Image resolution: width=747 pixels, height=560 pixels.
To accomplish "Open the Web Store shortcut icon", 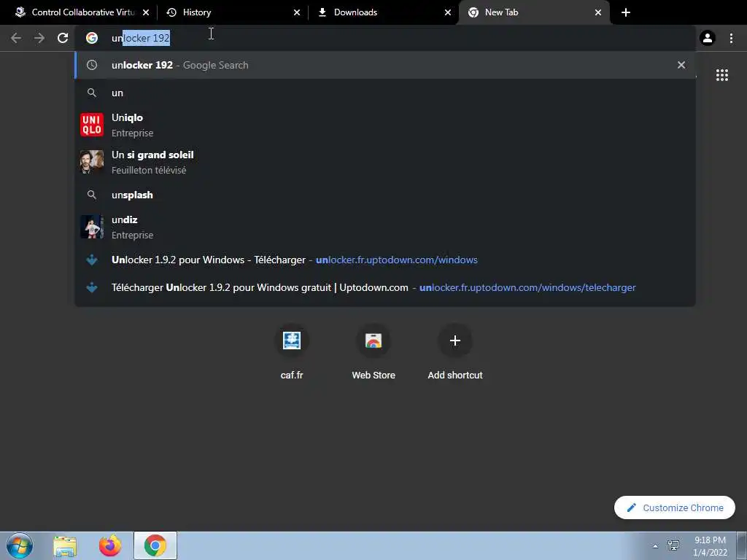I will tap(373, 341).
